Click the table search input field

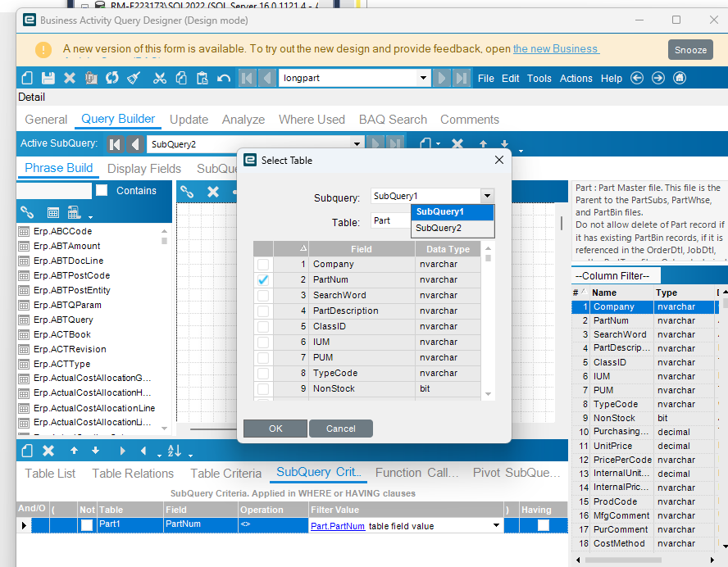[x=54, y=190]
